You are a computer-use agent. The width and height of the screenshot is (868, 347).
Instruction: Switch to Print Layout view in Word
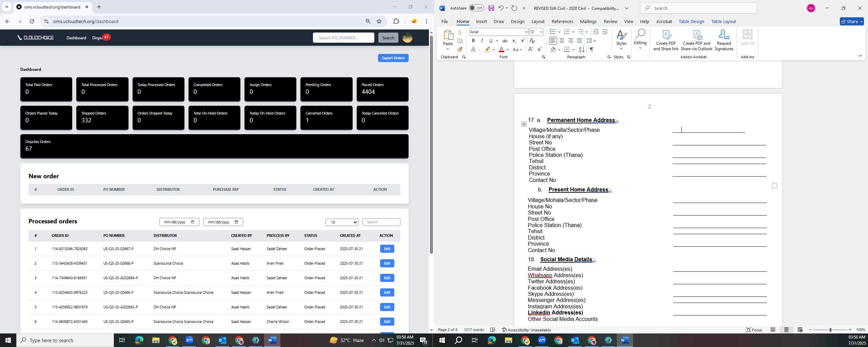click(786, 330)
